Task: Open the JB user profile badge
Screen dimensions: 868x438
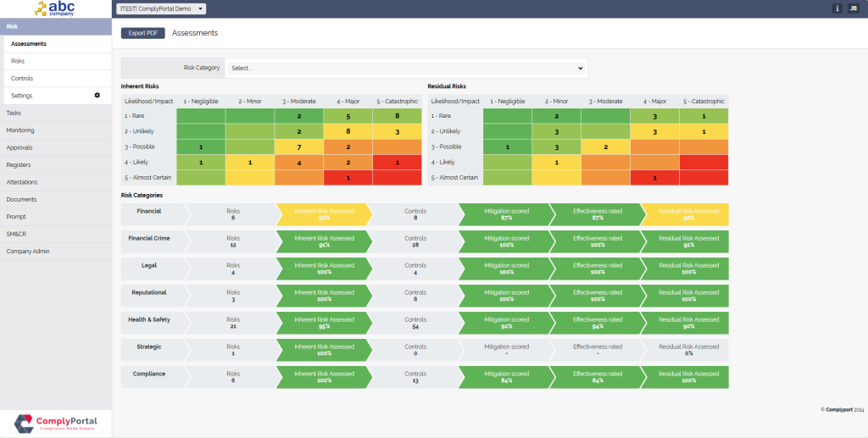Action: 853,8
